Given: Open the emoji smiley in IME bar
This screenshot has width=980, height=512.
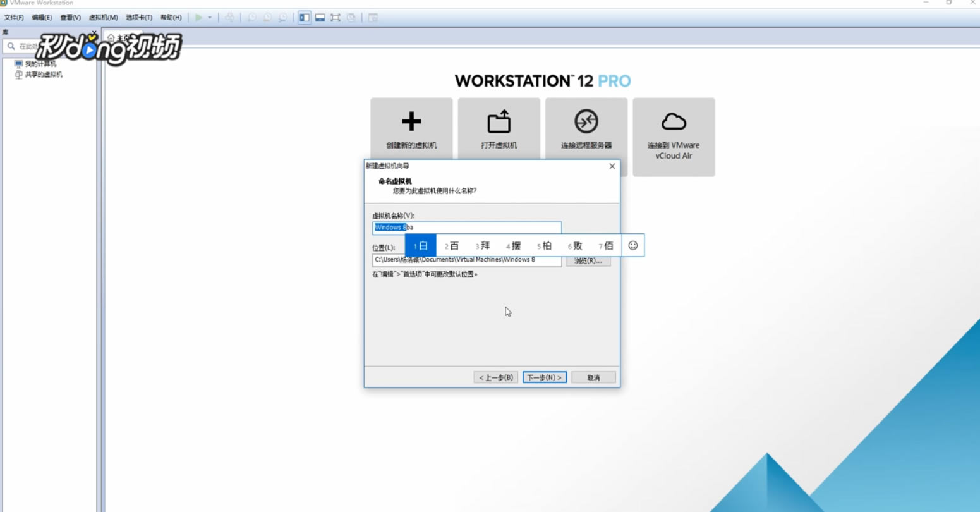Looking at the screenshot, I should coord(633,245).
